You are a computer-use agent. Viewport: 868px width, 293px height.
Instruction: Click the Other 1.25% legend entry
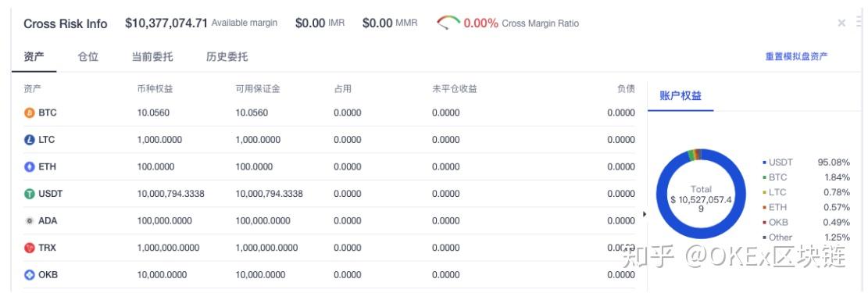tap(806, 238)
